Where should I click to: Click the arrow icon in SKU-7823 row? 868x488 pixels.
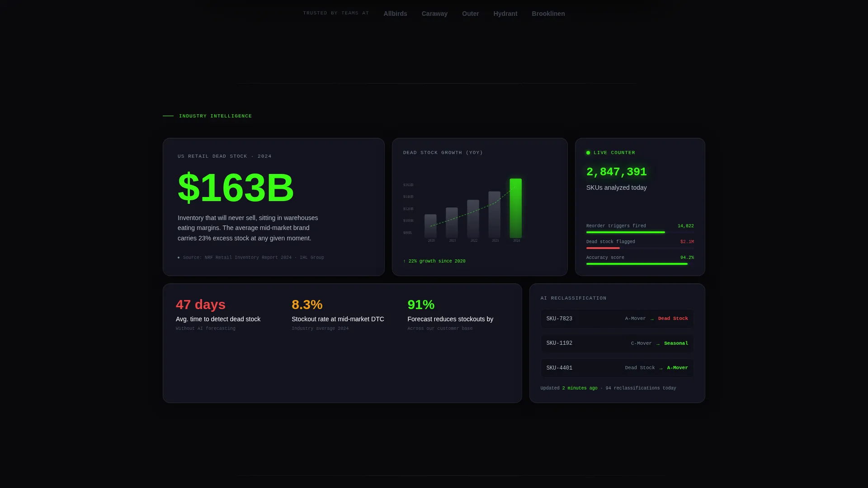[x=652, y=319]
